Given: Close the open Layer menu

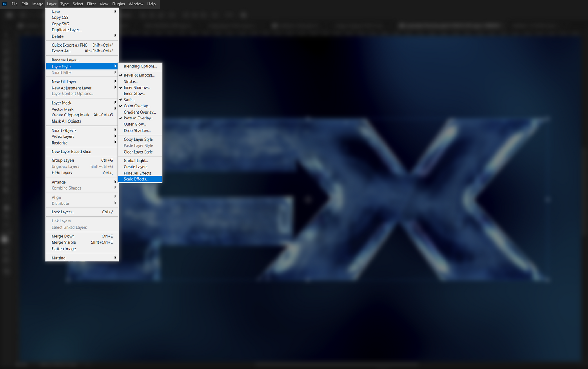Looking at the screenshot, I should tap(52, 4).
